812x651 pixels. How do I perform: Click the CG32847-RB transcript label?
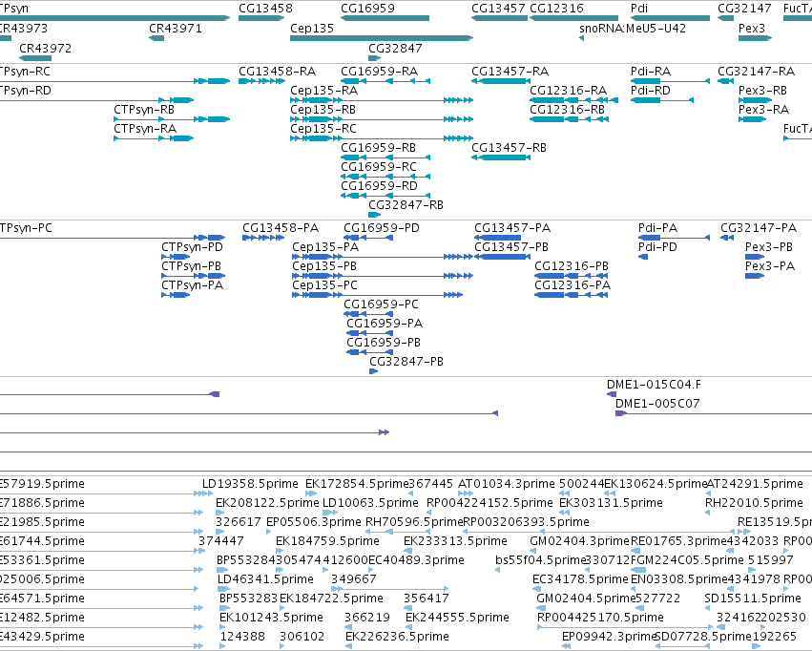tap(406, 205)
